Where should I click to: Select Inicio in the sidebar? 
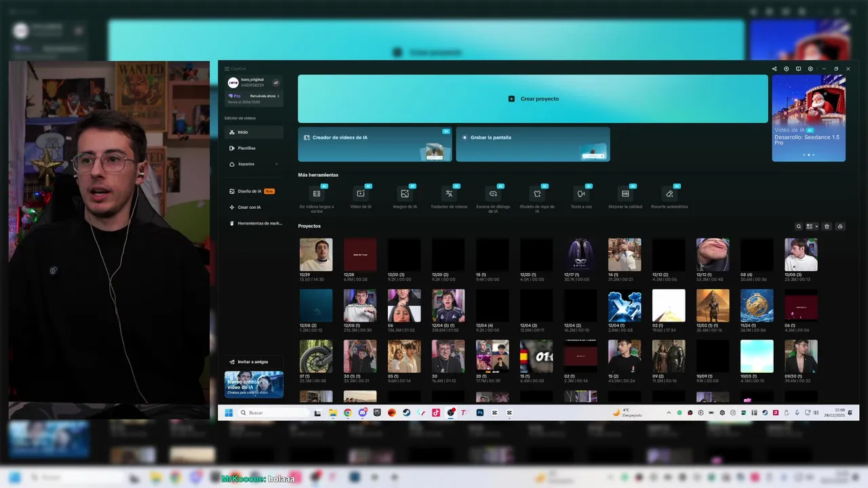coord(254,132)
